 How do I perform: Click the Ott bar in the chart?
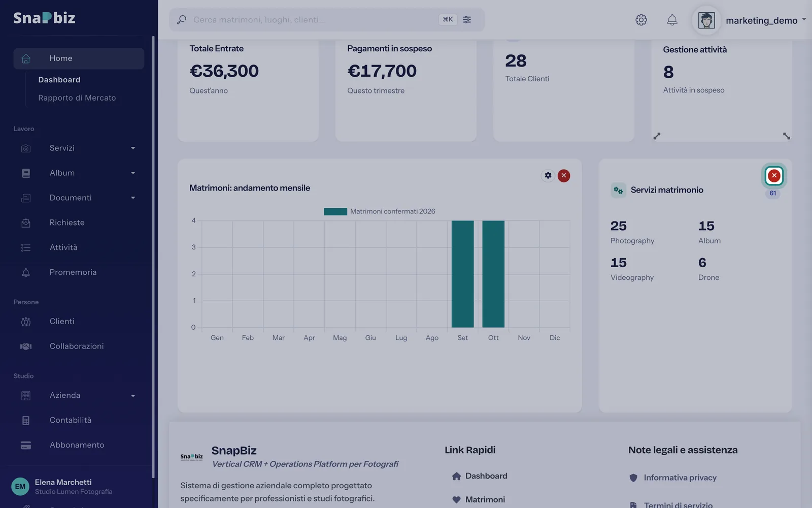click(493, 274)
